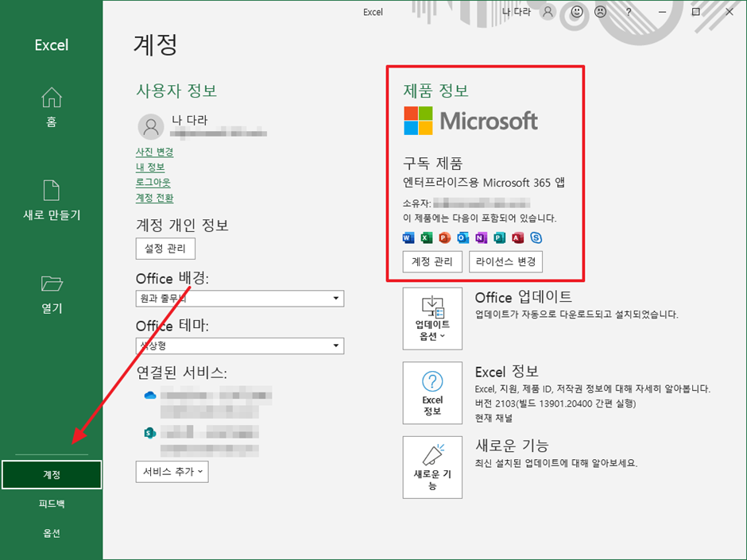Click the 버전 2103 build text

click(x=555, y=404)
